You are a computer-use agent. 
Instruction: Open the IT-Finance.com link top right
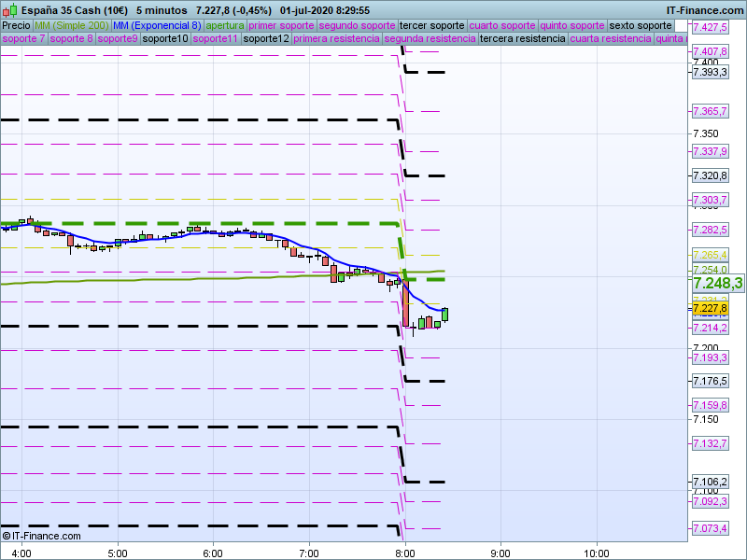click(x=704, y=10)
